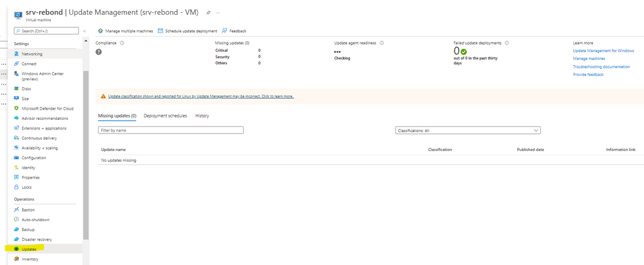Open the History tab
The image size is (644, 265).
pyautogui.click(x=202, y=116)
